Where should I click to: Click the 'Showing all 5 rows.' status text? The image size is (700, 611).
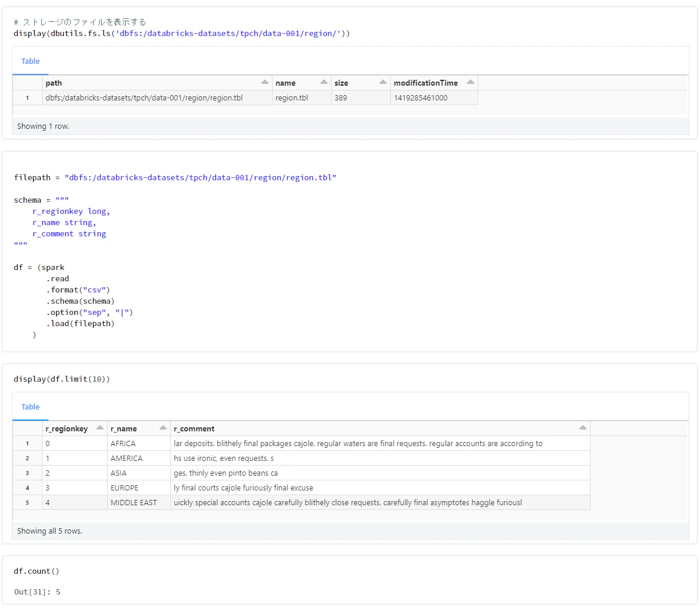coord(50,531)
